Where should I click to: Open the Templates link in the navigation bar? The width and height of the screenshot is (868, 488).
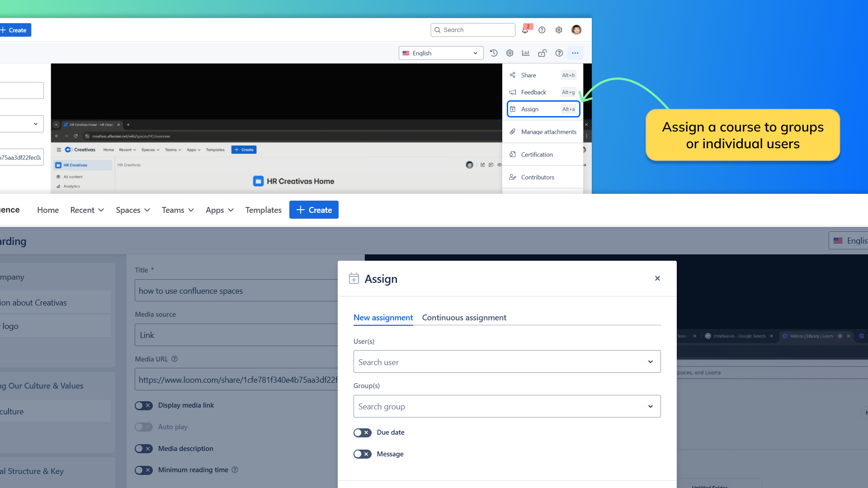pyautogui.click(x=263, y=210)
